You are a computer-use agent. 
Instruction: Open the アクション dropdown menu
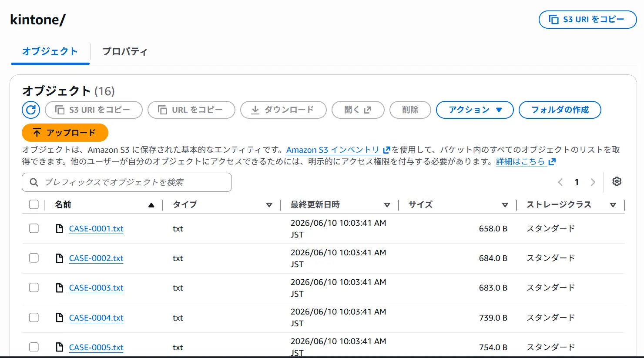pos(475,110)
